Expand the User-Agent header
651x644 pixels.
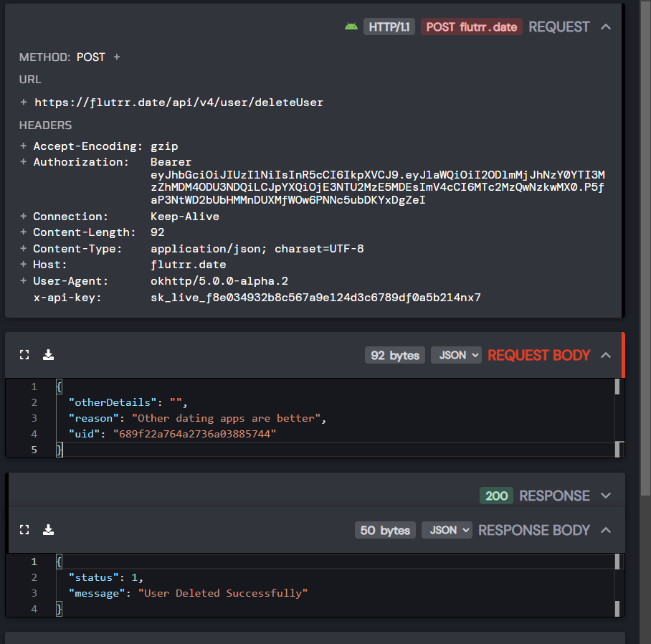[x=24, y=280]
